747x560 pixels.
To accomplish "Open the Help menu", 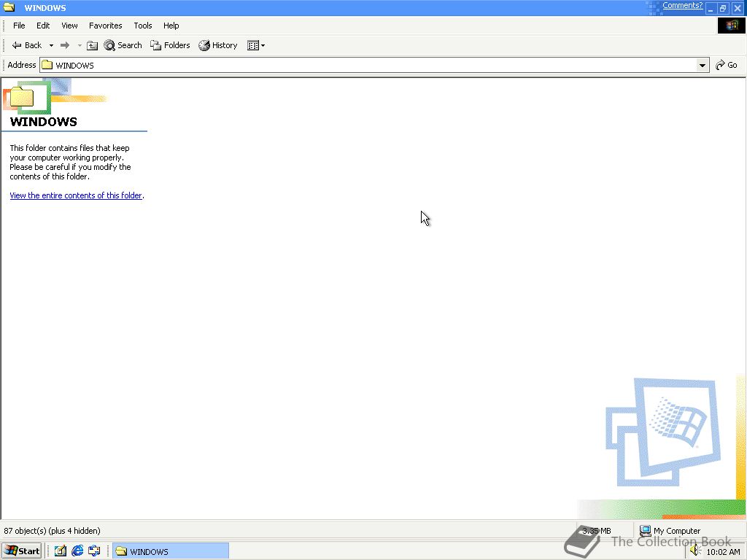I will (171, 26).
